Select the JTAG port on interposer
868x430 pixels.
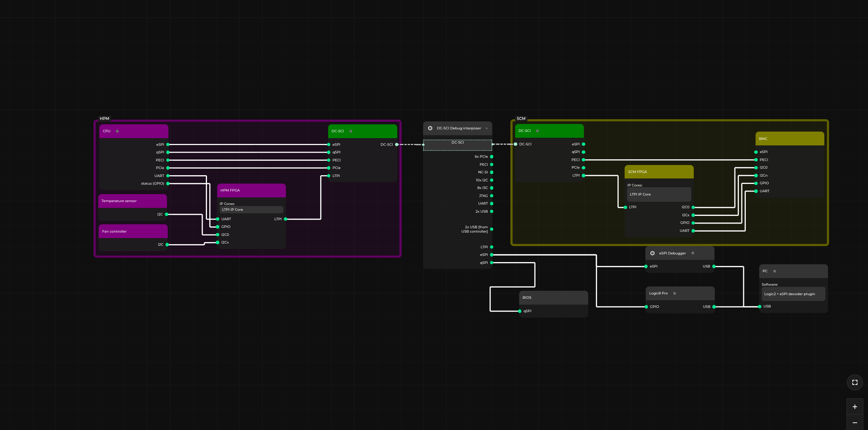(491, 196)
